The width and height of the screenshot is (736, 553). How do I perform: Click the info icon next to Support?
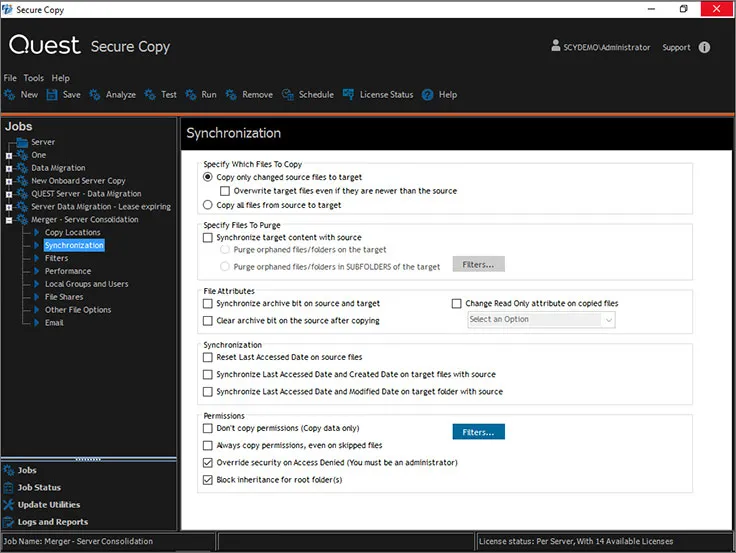704,47
